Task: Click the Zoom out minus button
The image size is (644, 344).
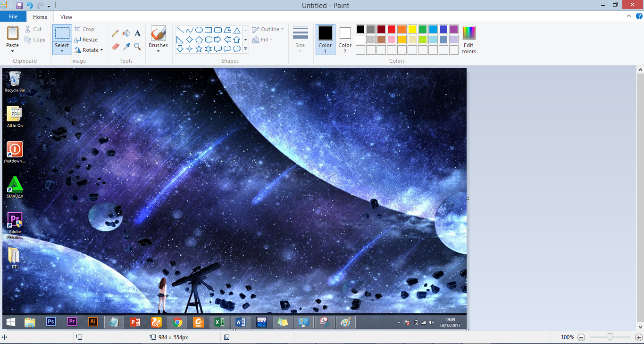Action: [581, 337]
